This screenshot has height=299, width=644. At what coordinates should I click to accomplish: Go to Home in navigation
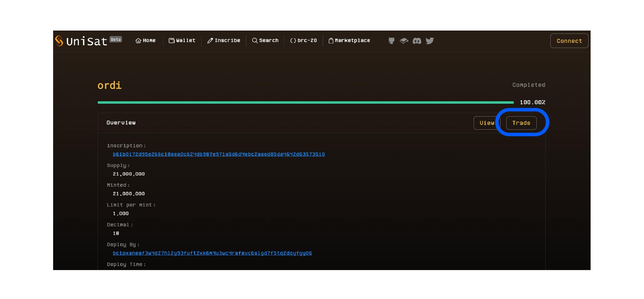pos(145,40)
